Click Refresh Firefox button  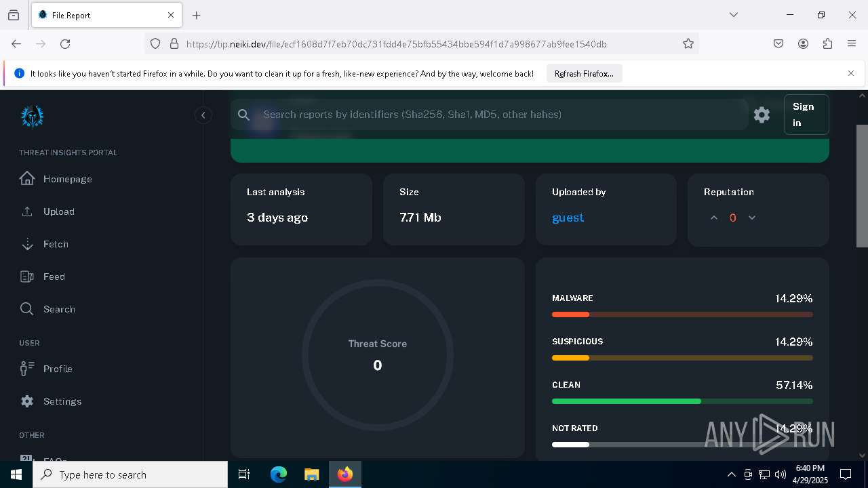(x=584, y=73)
